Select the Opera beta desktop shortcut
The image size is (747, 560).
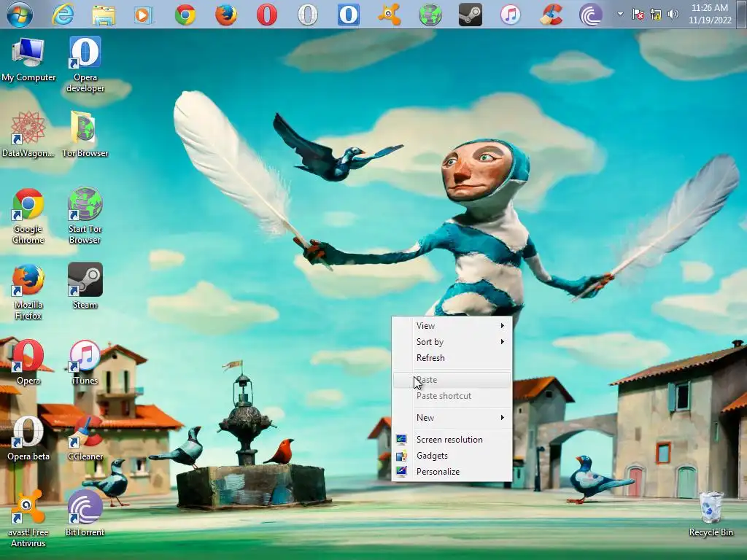(x=28, y=438)
